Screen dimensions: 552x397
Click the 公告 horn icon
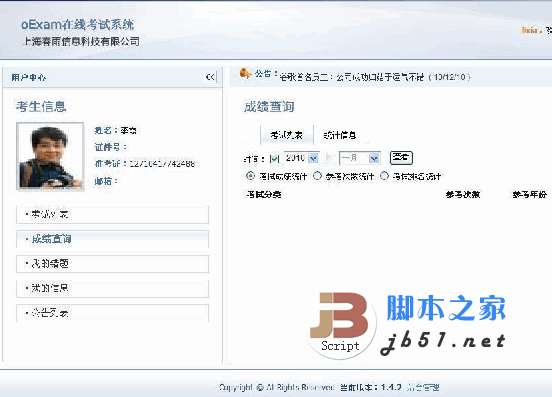pyautogui.click(x=245, y=74)
